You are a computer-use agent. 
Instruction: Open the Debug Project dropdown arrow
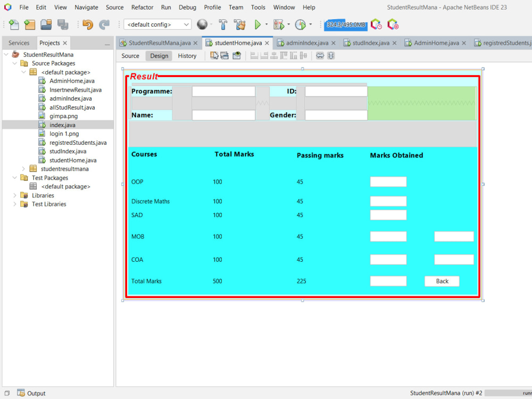point(289,24)
